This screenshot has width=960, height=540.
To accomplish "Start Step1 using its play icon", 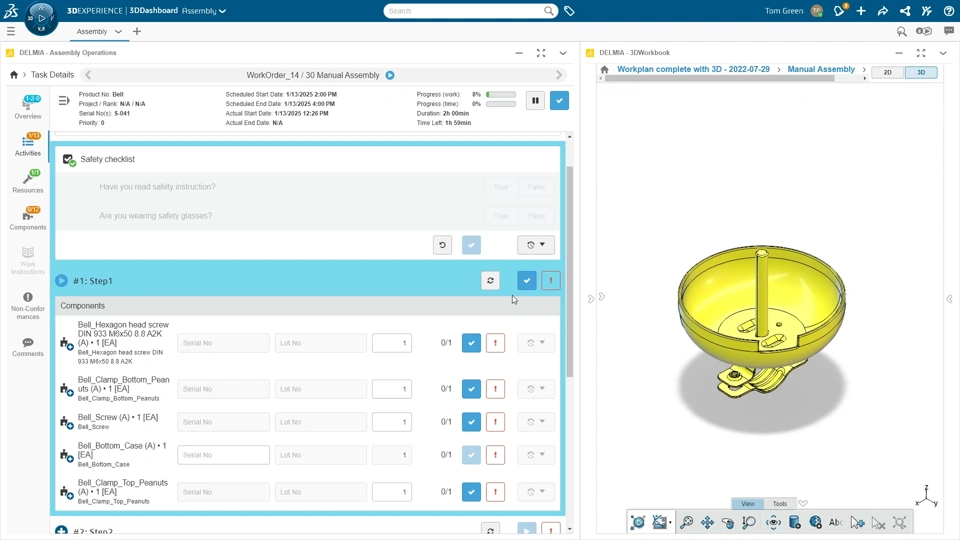I will coord(61,280).
